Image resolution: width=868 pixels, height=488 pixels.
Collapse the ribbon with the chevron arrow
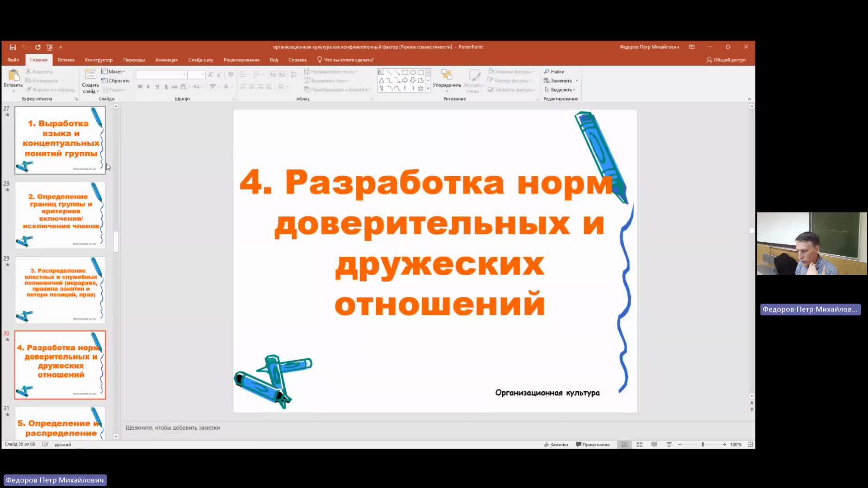point(749,99)
